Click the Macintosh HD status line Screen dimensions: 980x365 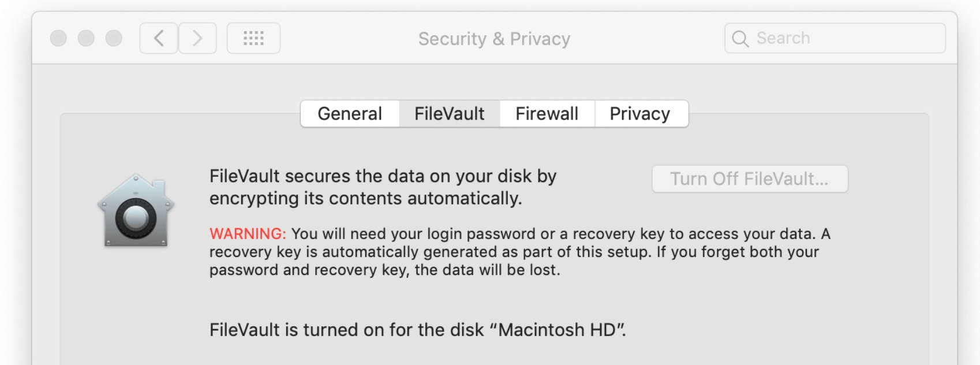click(417, 330)
